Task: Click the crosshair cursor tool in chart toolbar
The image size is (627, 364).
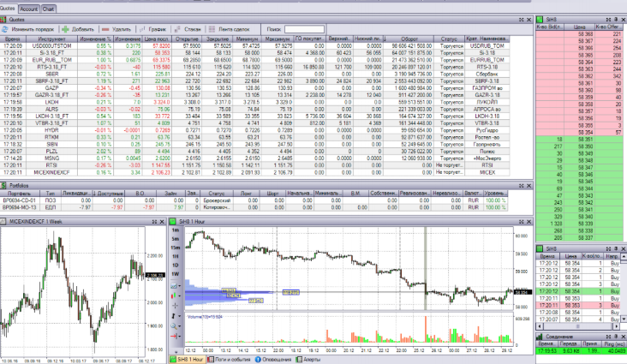Action: pyautogui.click(x=175, y=306)
